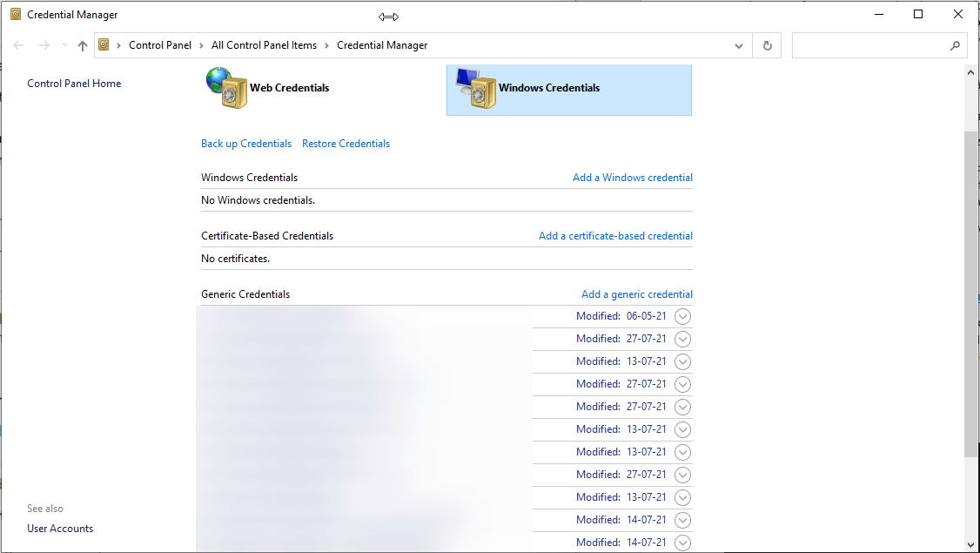Open the address bar history dropdown
The image size is (980, 553).
point(738,44)
